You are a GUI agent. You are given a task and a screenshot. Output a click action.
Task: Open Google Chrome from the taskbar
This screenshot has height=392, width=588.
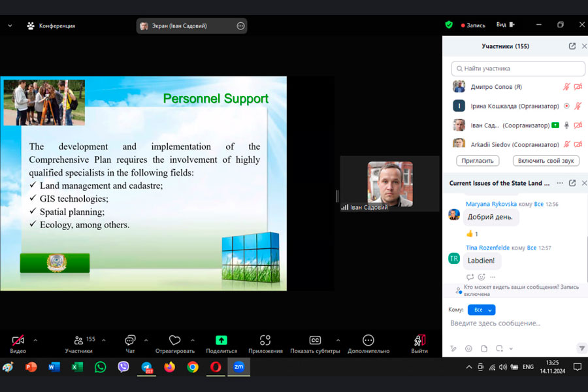tap(193, 367)
